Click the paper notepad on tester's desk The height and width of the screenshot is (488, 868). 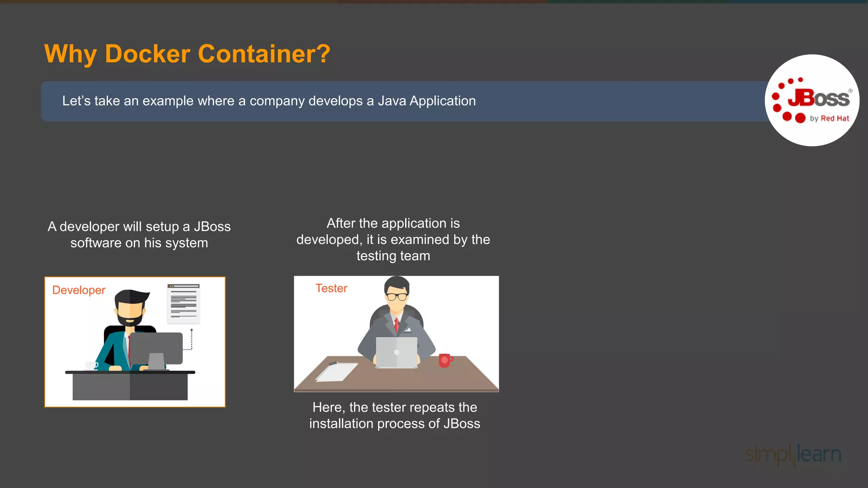[x=337, y=372]
